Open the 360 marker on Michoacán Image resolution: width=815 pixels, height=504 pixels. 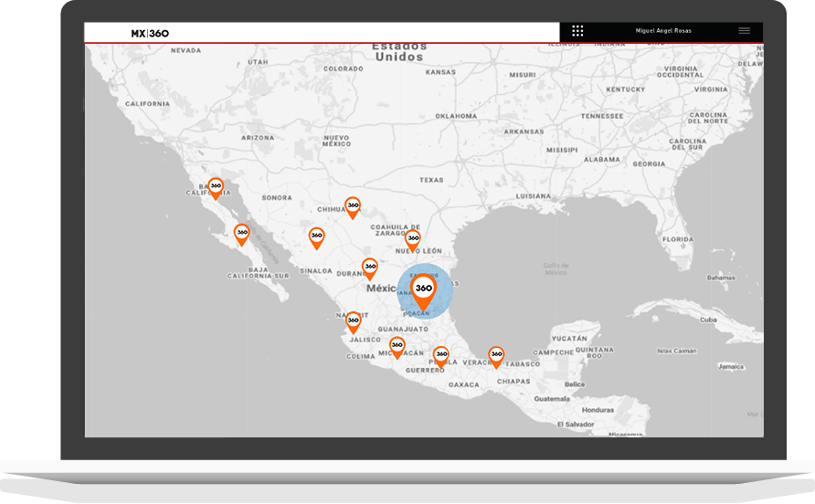(397, 346)
